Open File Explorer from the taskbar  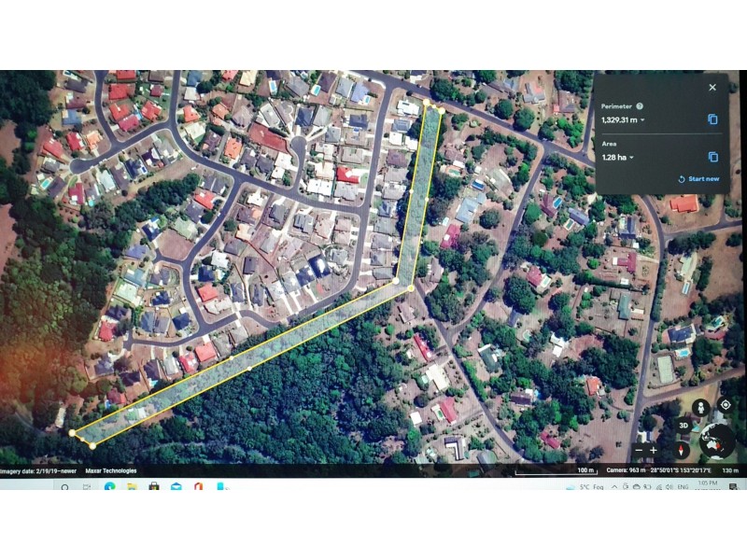click(132, 486)
